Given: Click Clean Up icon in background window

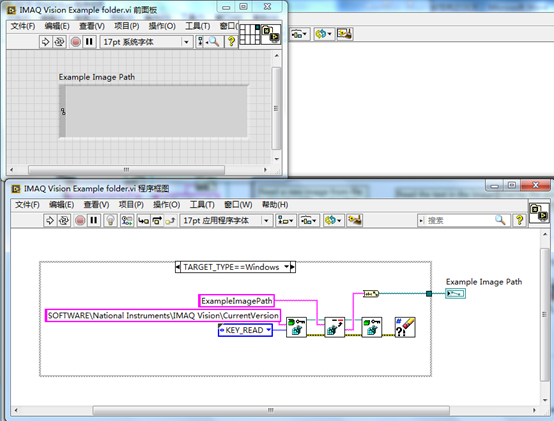Looking at the screenshot, I should point(344,34).
